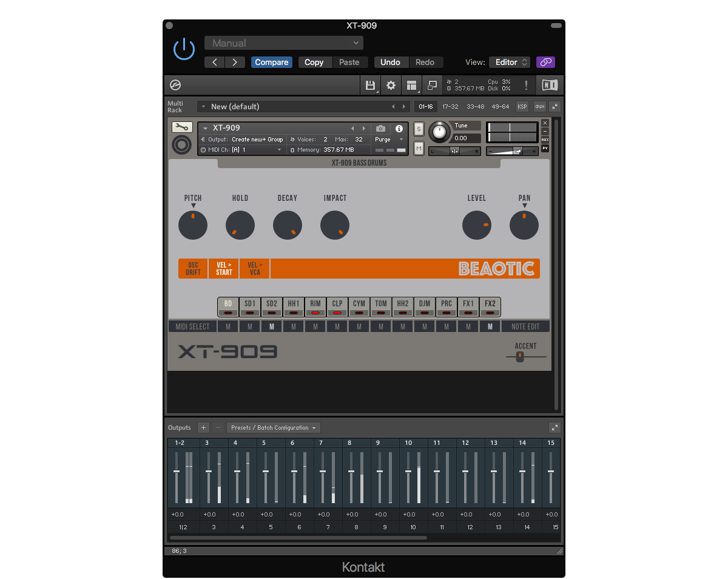Screen dimensions: 728x579
Task: Click the instrument L/R pan slider
Action: click(x=454, y=151)
